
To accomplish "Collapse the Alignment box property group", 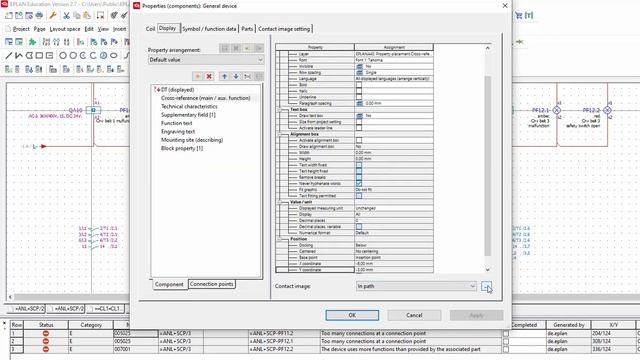I will [x=280, y=134].
